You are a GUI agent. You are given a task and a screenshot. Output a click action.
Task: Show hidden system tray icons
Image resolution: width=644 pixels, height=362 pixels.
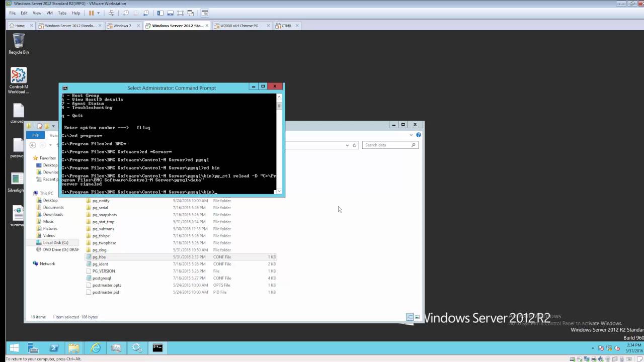(x=593, y=348)
